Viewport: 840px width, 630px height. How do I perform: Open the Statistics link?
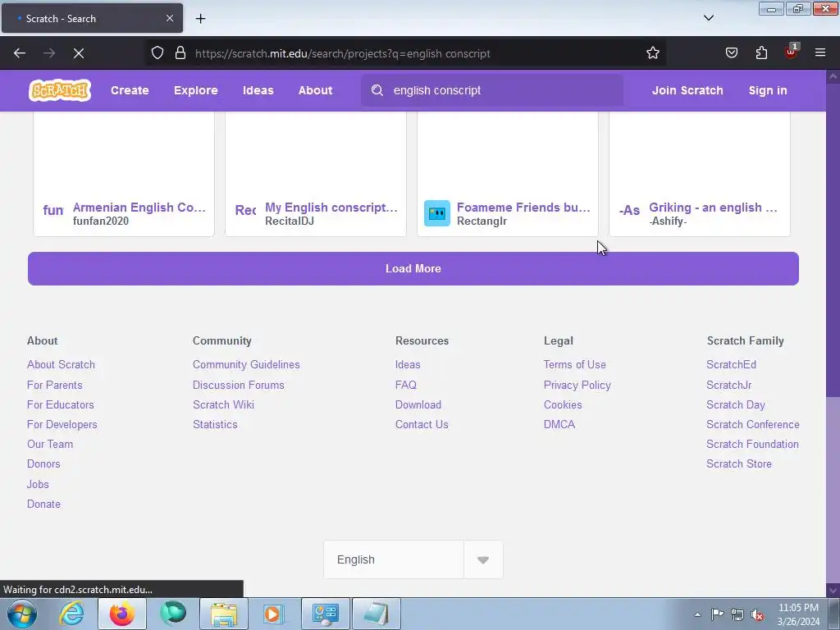tap(215, 424)
